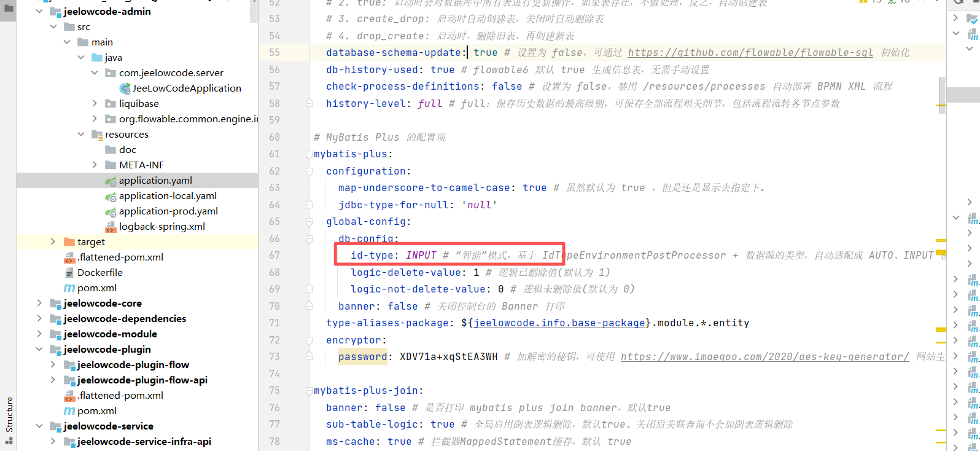The width and height of the screenshot is (980, 451).
Task: Toggle the fold marker at mybatis-plus line 61
Action: tap(309, 154)
